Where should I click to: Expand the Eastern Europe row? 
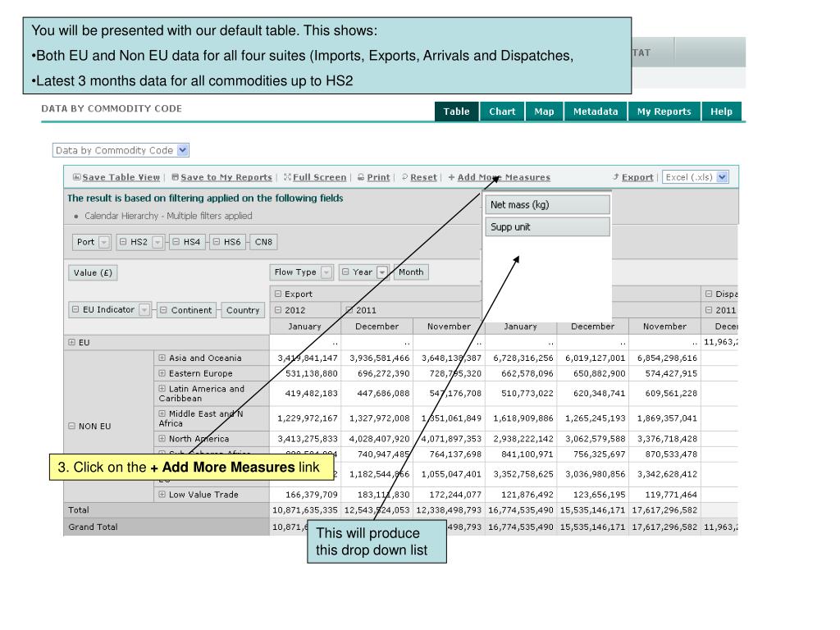pos(162,373)
